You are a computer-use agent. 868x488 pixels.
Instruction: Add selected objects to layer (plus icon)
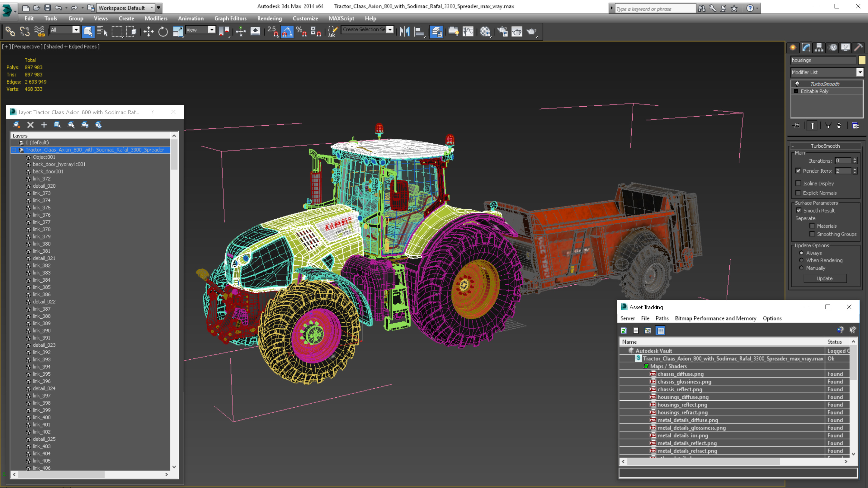point(44,125)
